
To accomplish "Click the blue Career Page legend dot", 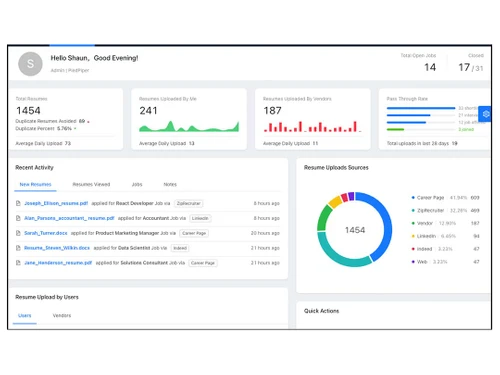I will (x=413, y=198).
